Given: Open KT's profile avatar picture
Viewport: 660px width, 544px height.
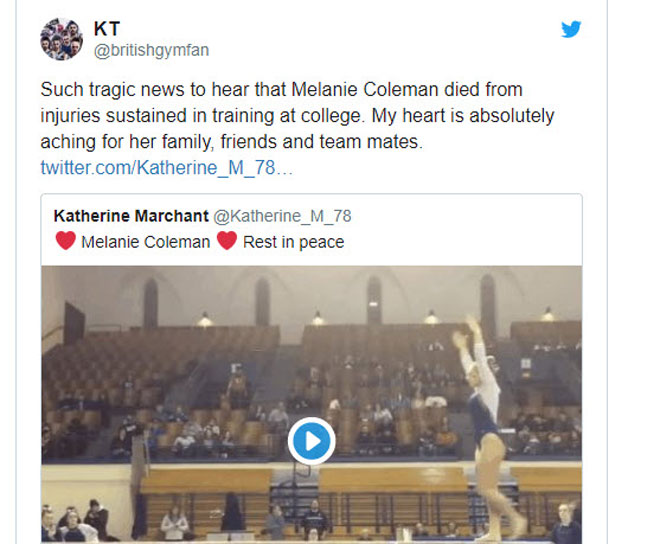Looking at the screenshot, I should click(x=61, y=39).
